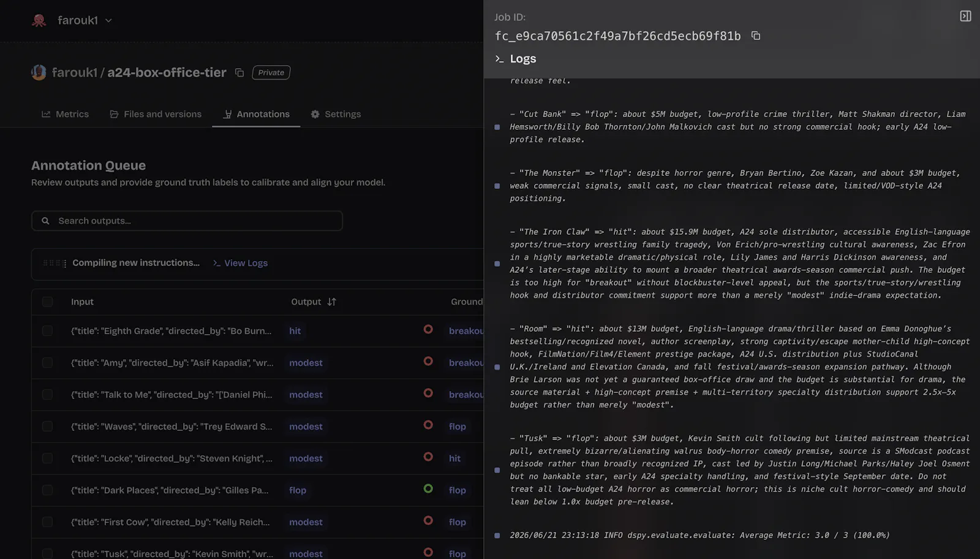Click the red status circle for Waves row
The width and height of the screenshot is (980, 559).
click(428, 425)
